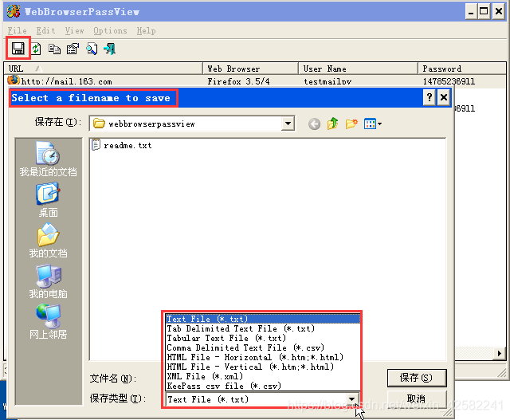Open 我最近的文档 in the places bar
Screen dimensions: 510x420
(x=48, y=159)
